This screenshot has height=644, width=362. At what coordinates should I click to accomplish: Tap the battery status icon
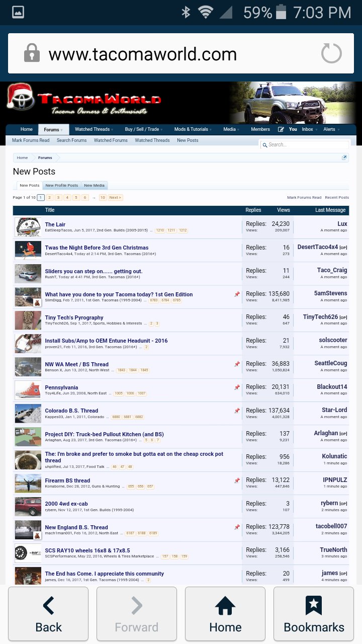282,12
